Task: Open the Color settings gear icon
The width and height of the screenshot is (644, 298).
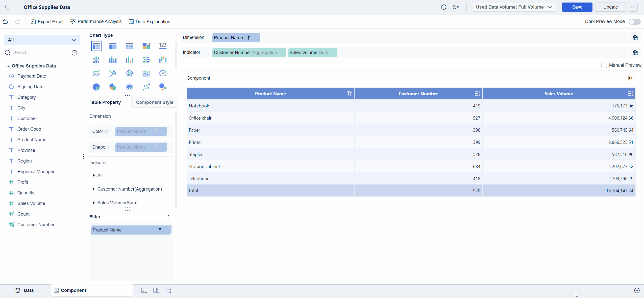Action: pos(106,131)
